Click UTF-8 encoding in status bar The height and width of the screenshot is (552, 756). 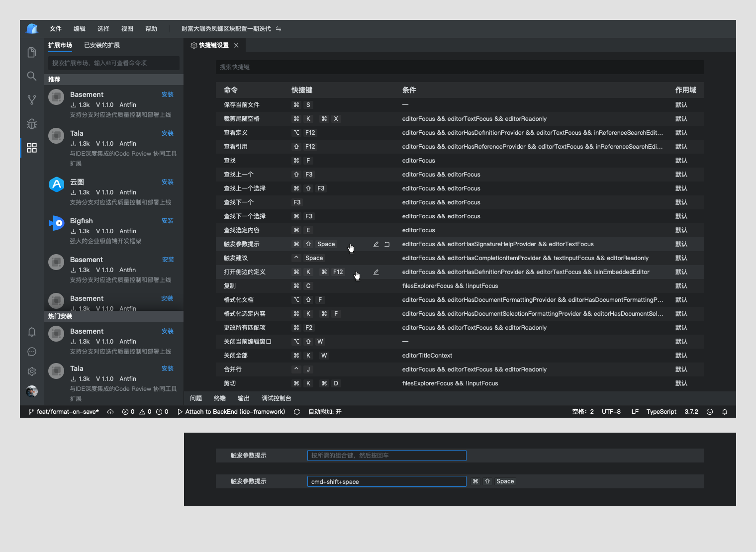(x=611, y=412)
